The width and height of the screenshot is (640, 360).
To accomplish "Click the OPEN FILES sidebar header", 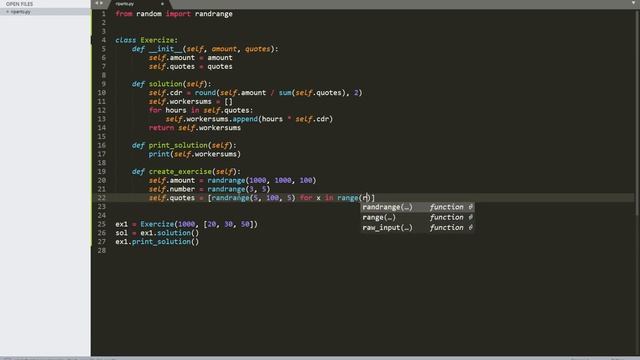I will (x=19, y=4).
